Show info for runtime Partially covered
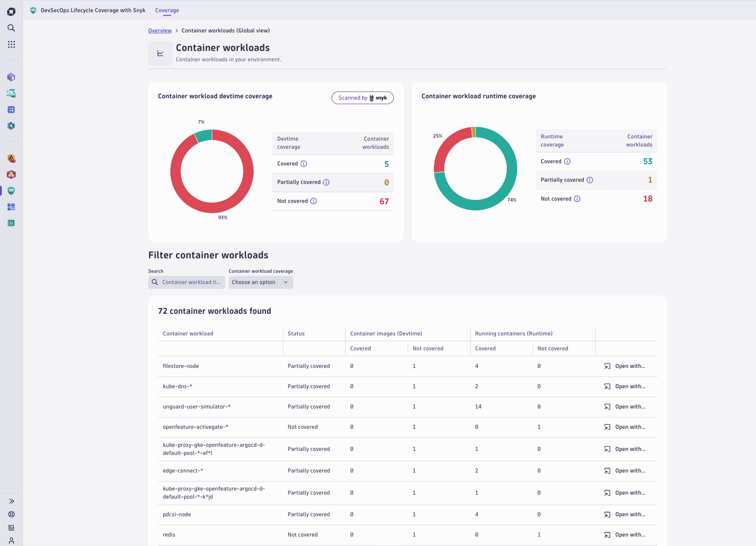 pos(590,180)
